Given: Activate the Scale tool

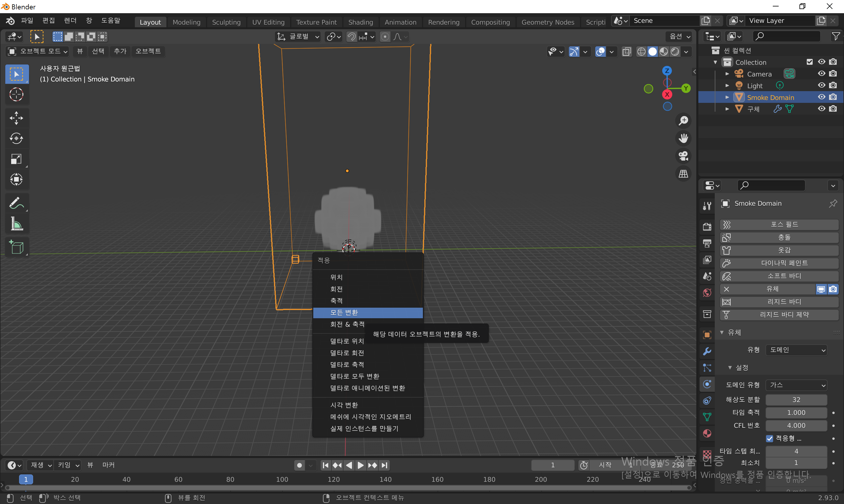Looking at the screenshot, I should (16, 159).
